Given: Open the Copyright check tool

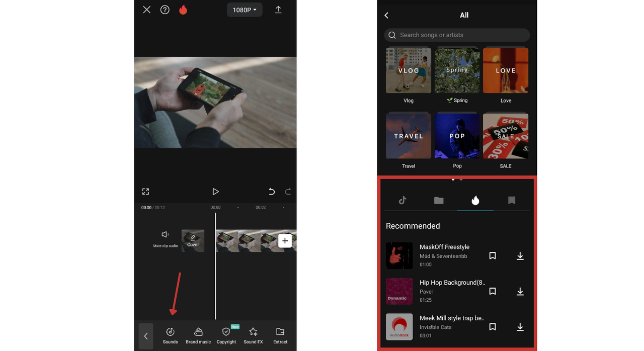Looking at the screenshot, I should tap(226, 335).
